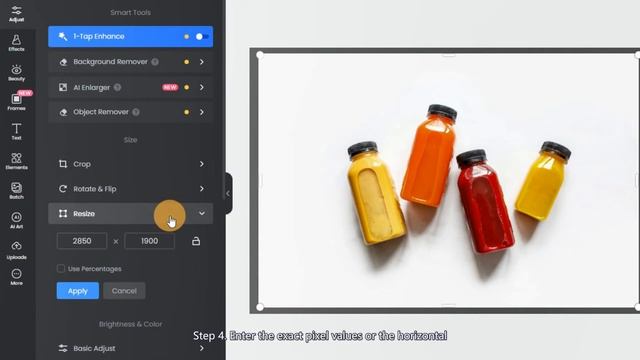Open the Object Remover tool
The width and height of the screenshot is (640, 360).
point(130,112)
